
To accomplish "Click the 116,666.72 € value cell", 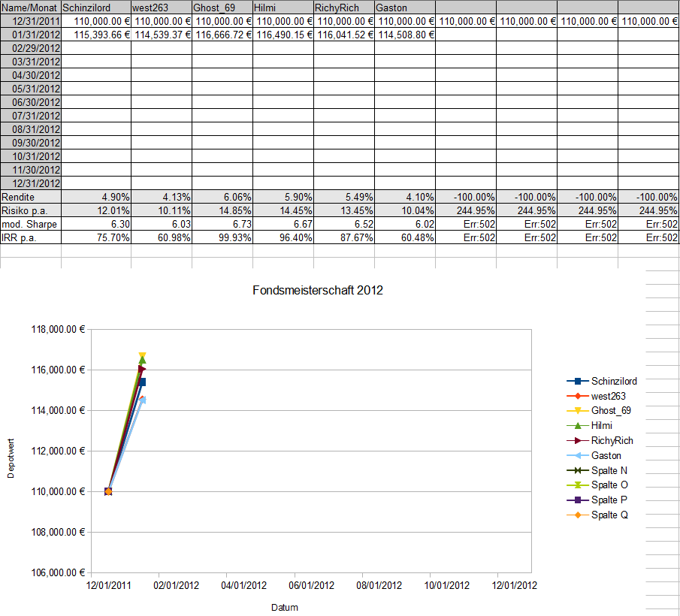I will (x=222, y=35).
